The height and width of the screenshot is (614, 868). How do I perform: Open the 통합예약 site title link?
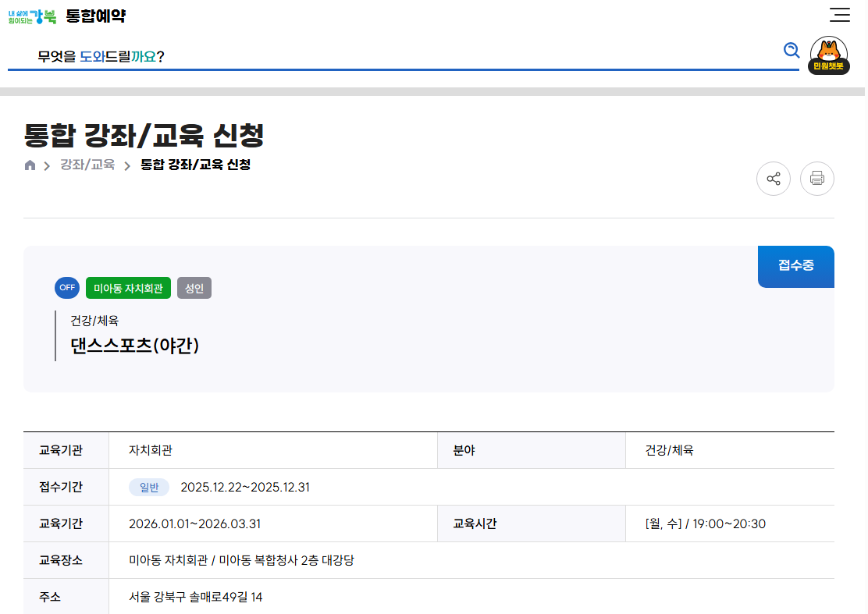[x=96, y=16]
